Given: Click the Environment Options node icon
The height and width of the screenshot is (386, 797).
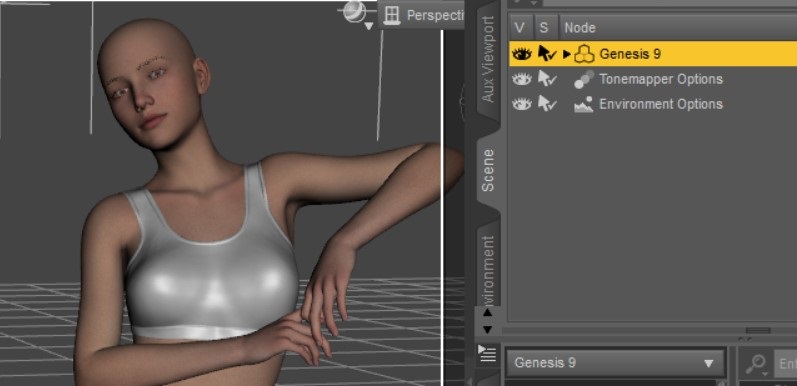Looking at the screenshot, I should (x=584, y=104).
